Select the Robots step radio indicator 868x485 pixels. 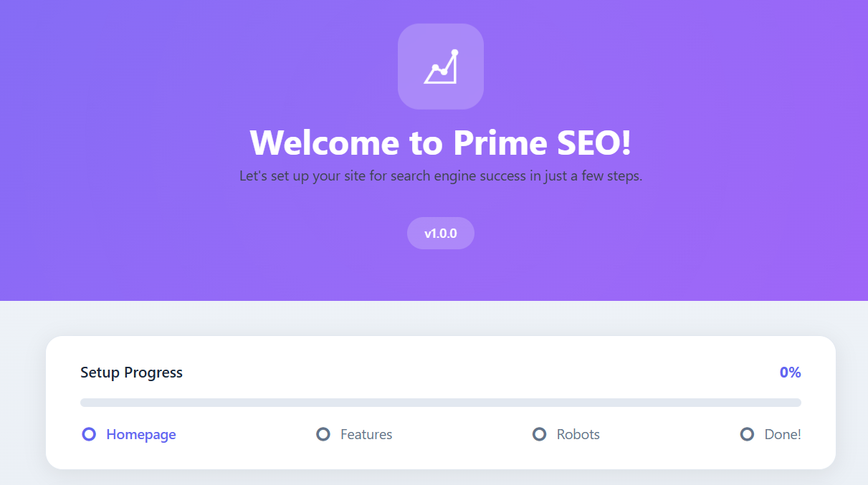539,434
